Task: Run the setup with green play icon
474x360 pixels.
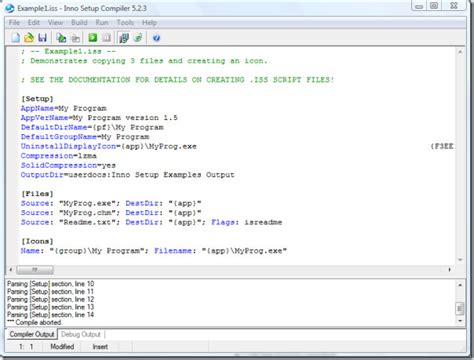Action: pos(93,38)
